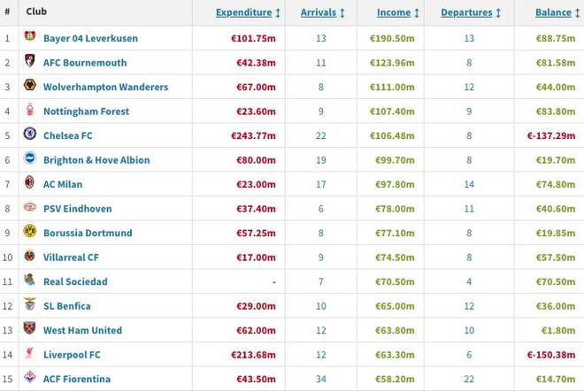Sort table by Income column
This screenshot has height=392, width=584.
click(x=396, y=13)
